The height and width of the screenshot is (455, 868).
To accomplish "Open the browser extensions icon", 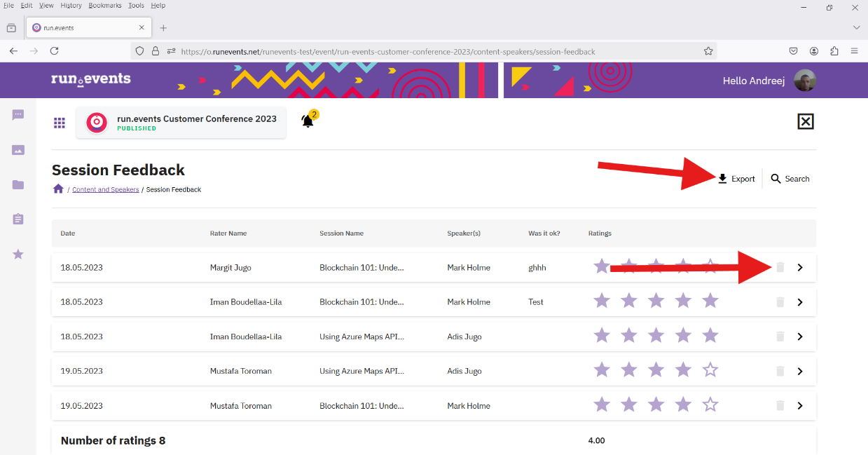I will pyautogui.click(x=834, y=50).
